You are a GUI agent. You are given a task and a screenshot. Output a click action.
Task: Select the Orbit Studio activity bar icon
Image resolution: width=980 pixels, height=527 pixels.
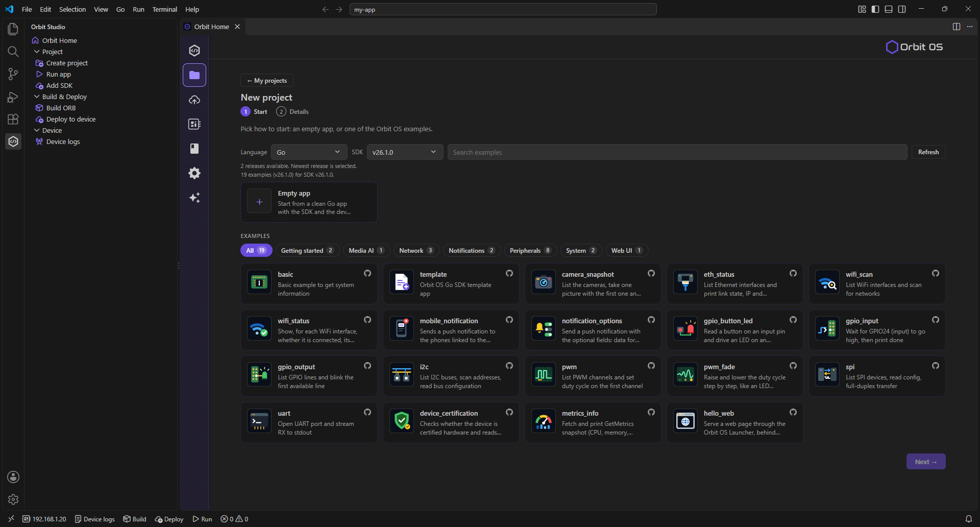tap(13, 141)
